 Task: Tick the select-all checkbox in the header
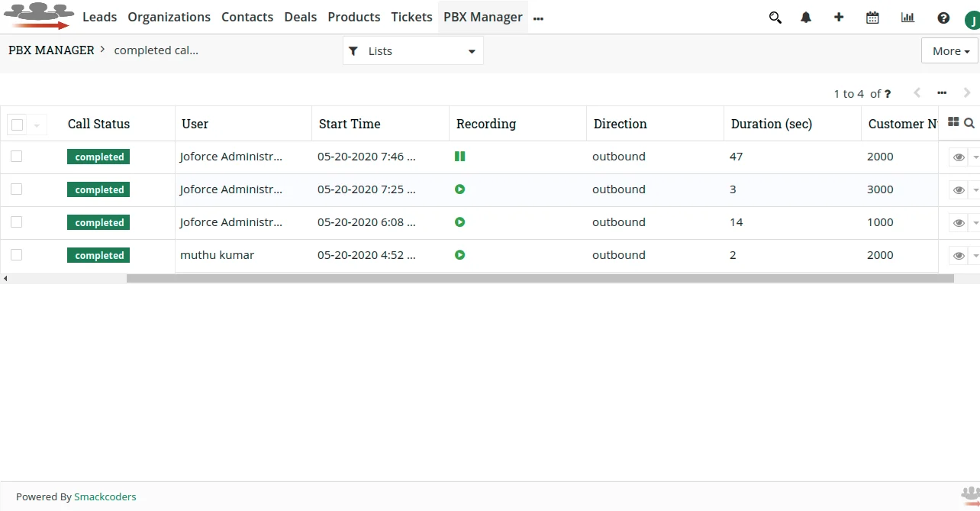point(17,123)
